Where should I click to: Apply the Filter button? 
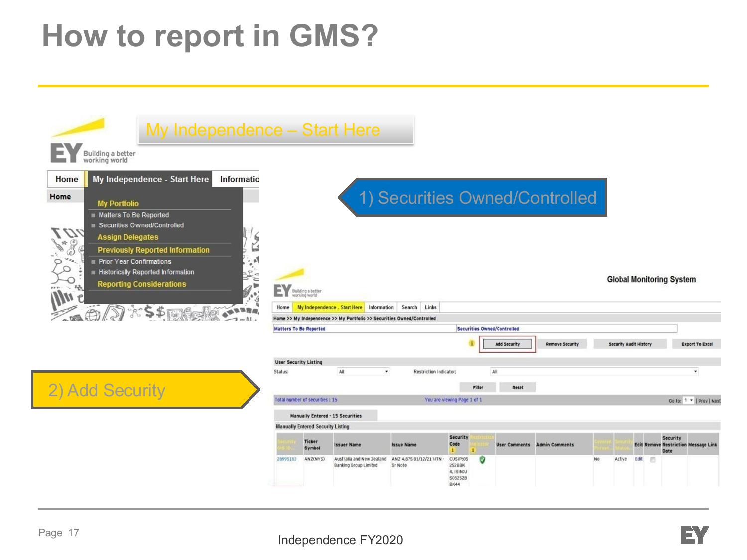coord(478,387)
